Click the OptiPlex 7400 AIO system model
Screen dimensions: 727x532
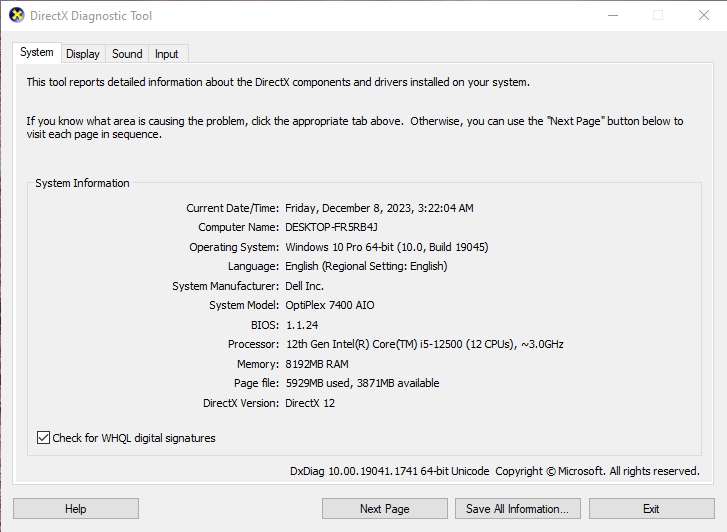click(x=329, y=306)
